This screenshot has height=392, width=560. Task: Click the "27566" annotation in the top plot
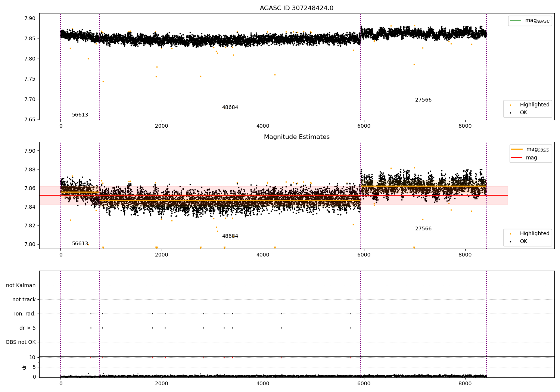pyautogui.click(x=423, y=100)
